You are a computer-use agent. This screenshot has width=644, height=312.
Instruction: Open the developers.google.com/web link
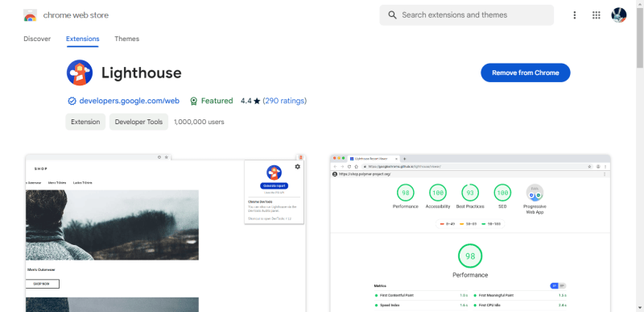coord(130,101)
